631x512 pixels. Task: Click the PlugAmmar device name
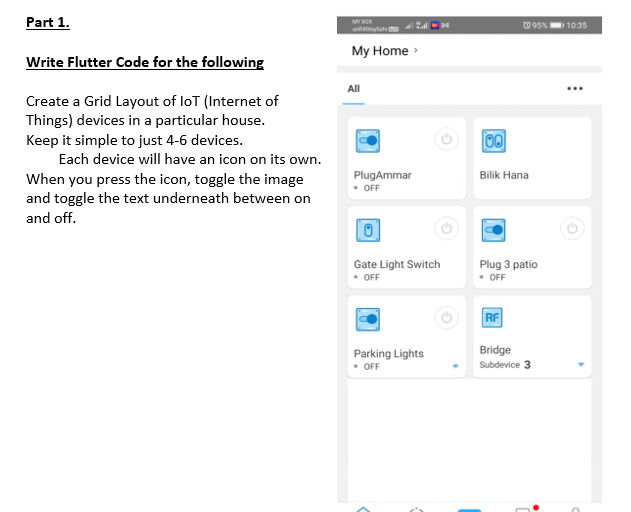(382, 175)
